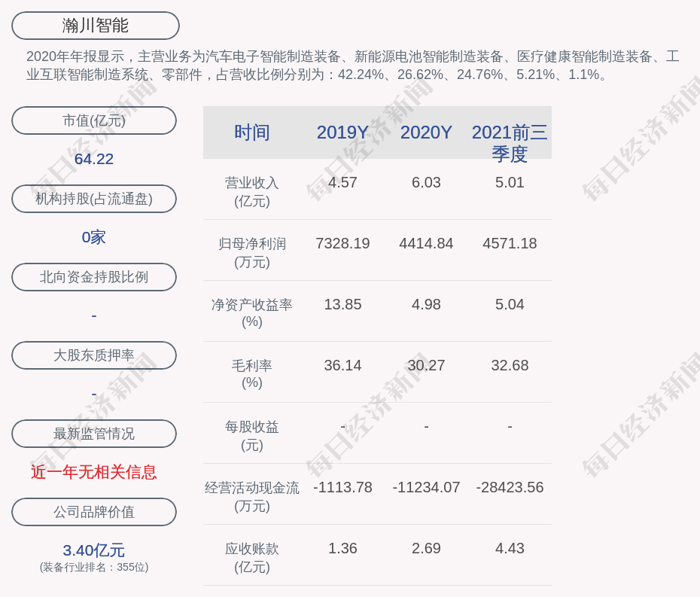700x597 pixels.
Task: Click the 营业收入(亿元) row label
Action: point(252,192)
